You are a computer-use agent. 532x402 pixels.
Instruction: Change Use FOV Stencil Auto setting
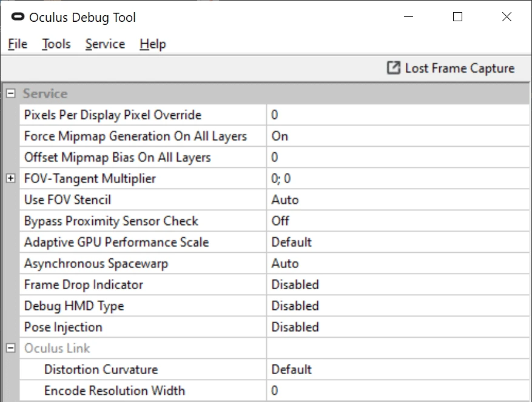coord(397,199)
